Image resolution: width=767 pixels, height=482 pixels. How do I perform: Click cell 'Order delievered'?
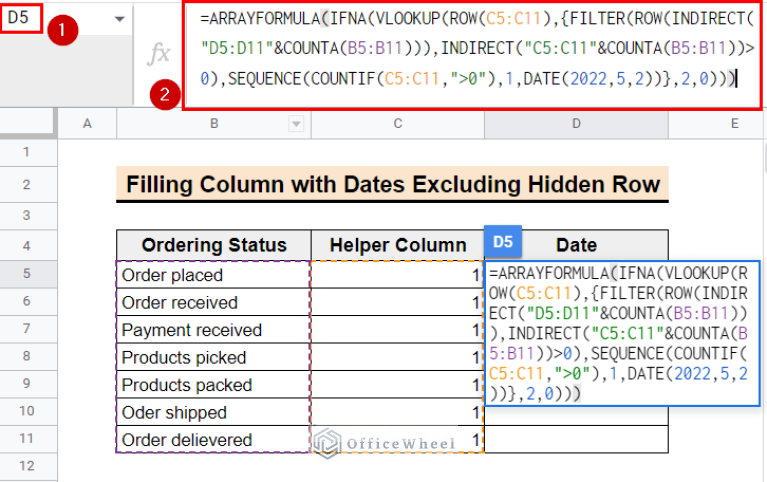[214, 439]
